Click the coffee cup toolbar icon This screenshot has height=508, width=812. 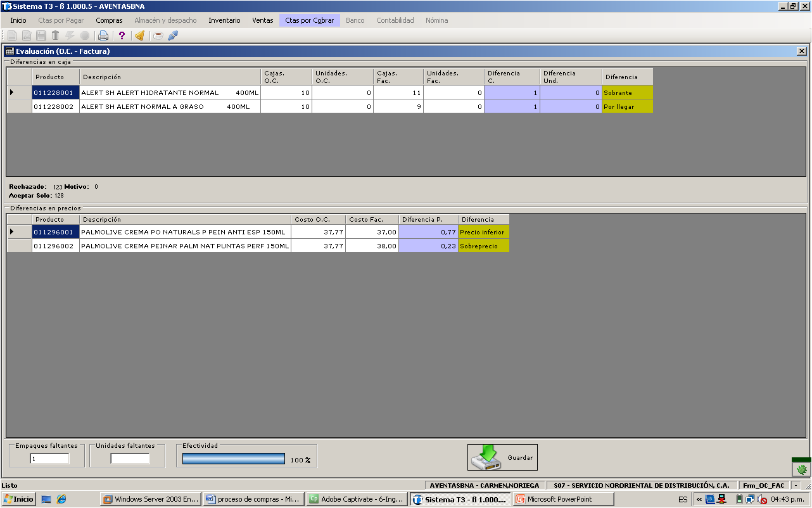pos(158,35)
